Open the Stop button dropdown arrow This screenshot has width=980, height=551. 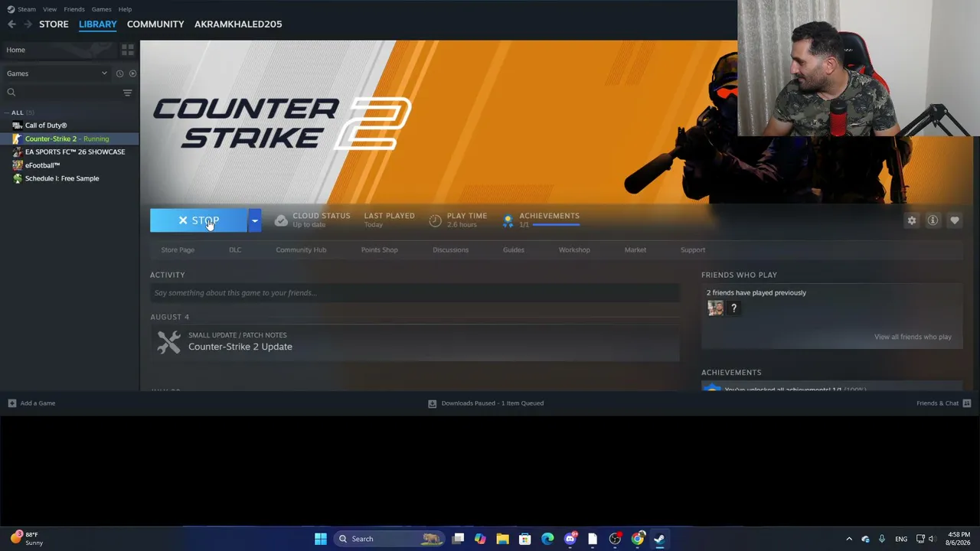[254, 220]
